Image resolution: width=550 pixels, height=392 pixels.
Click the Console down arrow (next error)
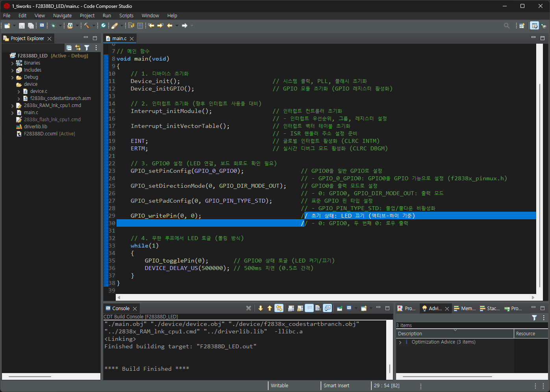[x=261, y=308]
